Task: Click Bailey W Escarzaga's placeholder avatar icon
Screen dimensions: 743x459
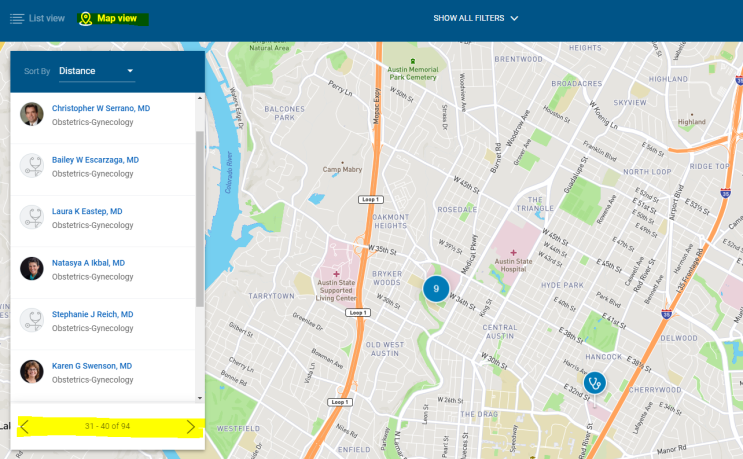Action: [32, 166]
